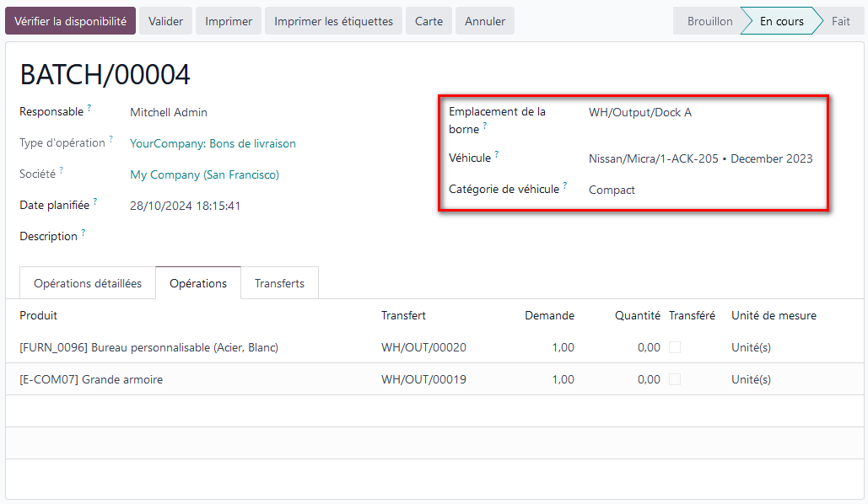Switch to the Opérations détaillées tab
The height and width of the screenshot is (504, 868).
click(x=88, y=283)
